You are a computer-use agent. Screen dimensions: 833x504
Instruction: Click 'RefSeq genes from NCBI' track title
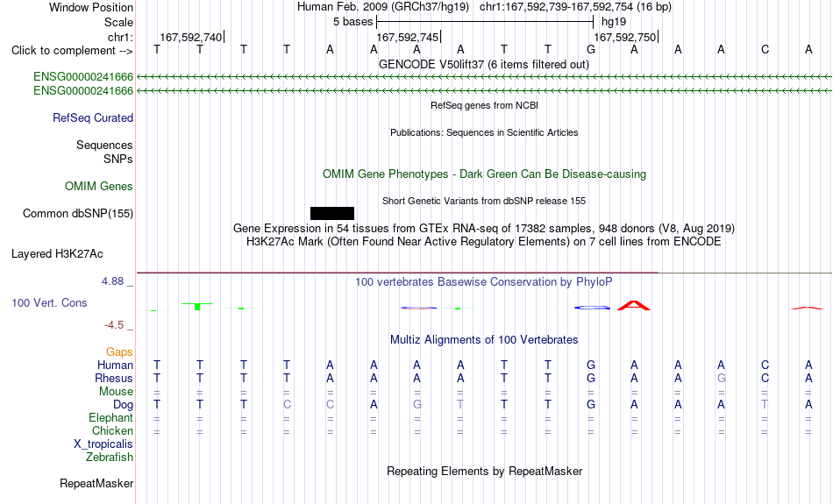tap(485, 105)
